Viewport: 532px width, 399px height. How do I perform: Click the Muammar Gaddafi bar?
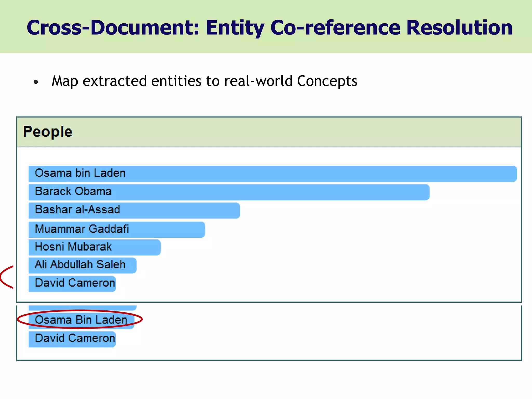click(117, 229)
